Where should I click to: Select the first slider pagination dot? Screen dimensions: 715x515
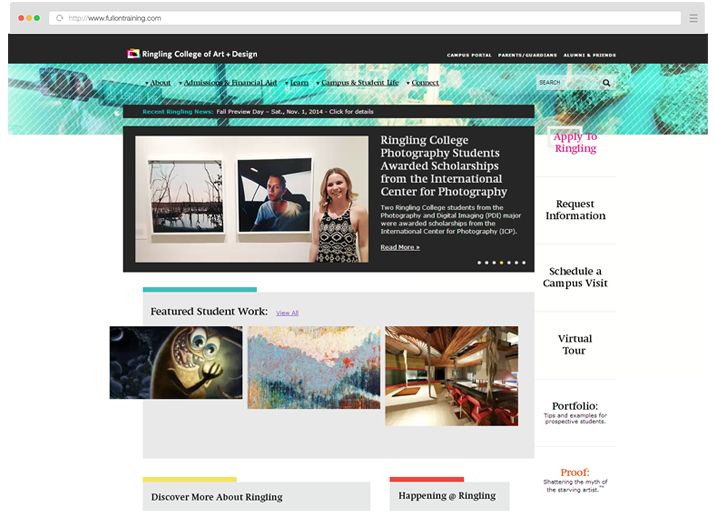[479, 263]
